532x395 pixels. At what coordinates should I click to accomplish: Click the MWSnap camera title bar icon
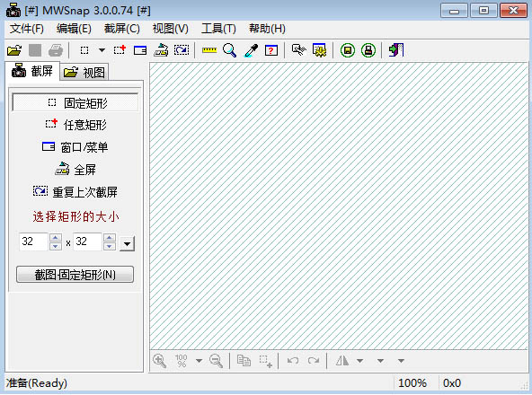click(x=13, y=10)
